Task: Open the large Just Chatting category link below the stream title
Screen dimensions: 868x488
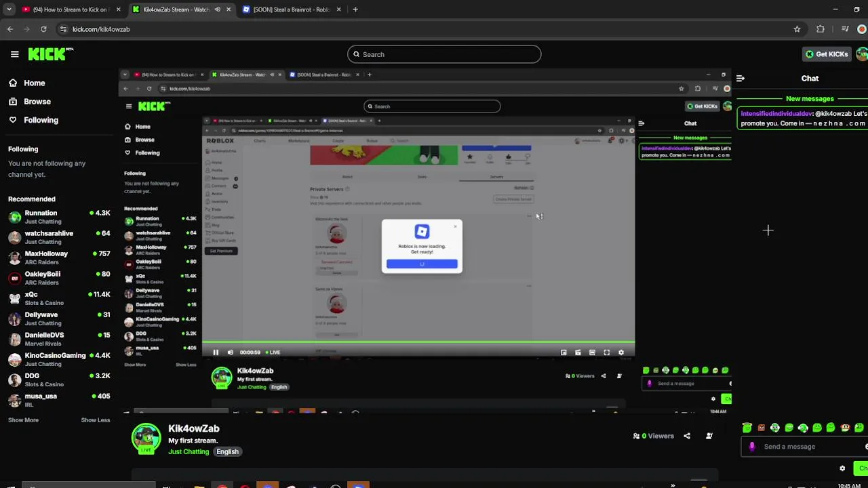Action: click(x=189, y=452)
